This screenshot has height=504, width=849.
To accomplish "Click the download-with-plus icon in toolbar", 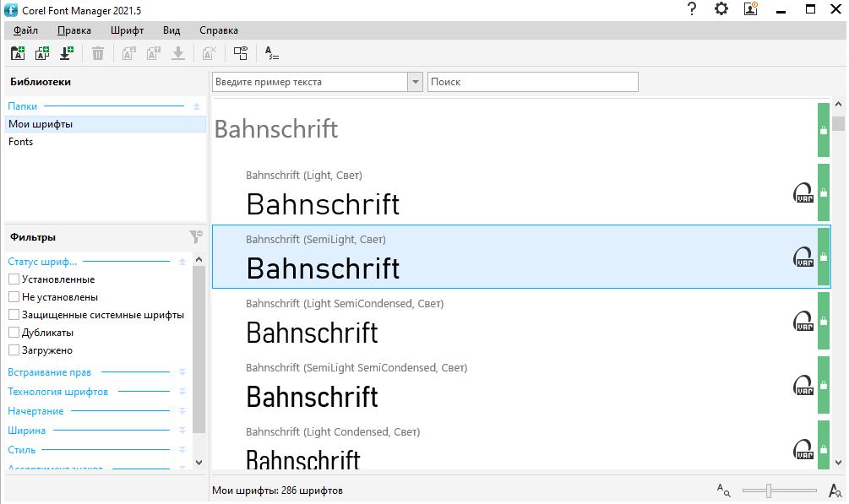I will click(66, 53).
